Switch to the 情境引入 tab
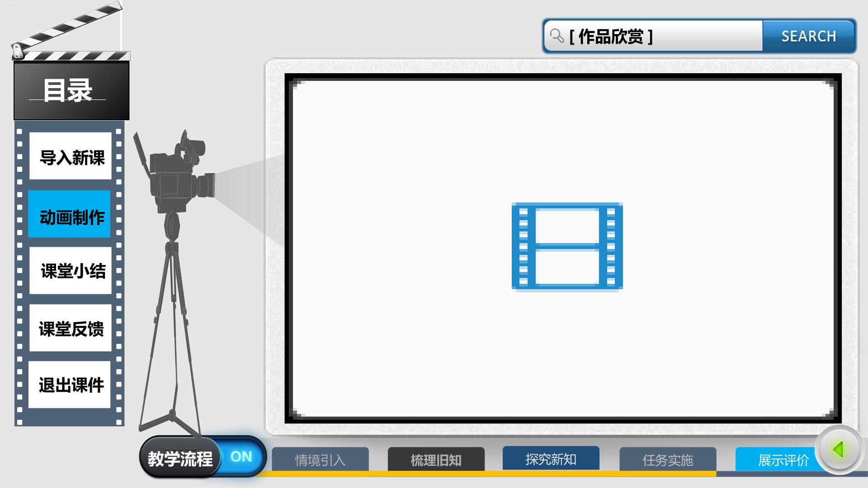The width and height of the screenshot is (868, 488). (320, 460)
